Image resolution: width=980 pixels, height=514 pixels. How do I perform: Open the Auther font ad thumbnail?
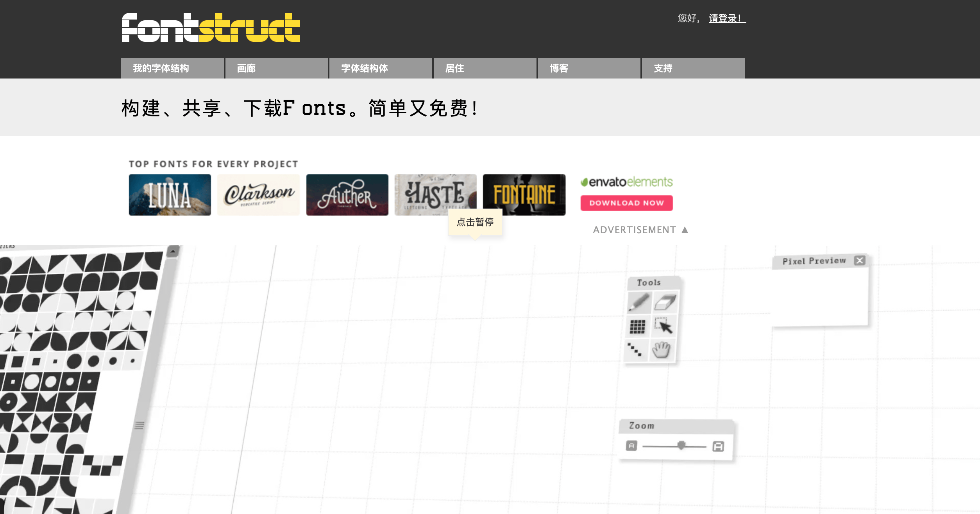(347, 195)
